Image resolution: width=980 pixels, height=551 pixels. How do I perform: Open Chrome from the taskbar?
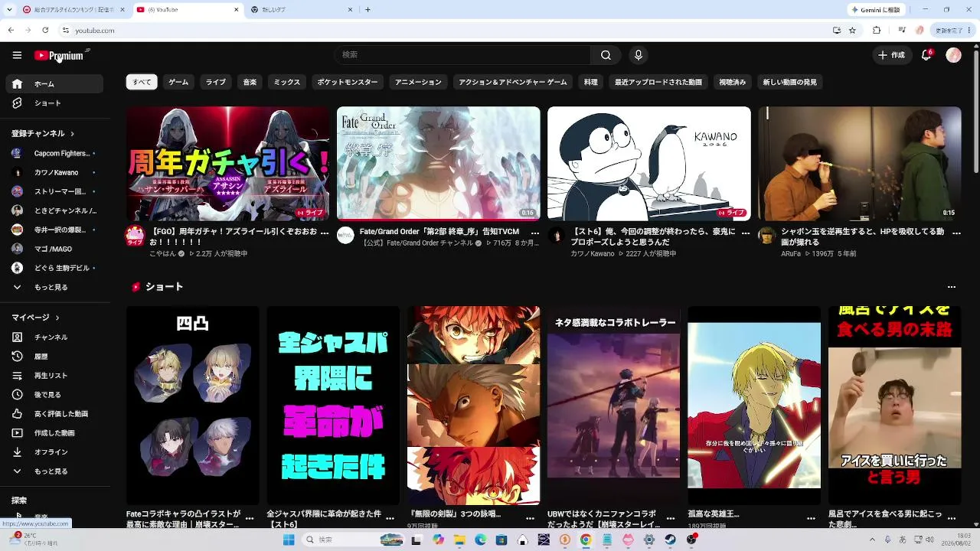(x=585, y=540)
